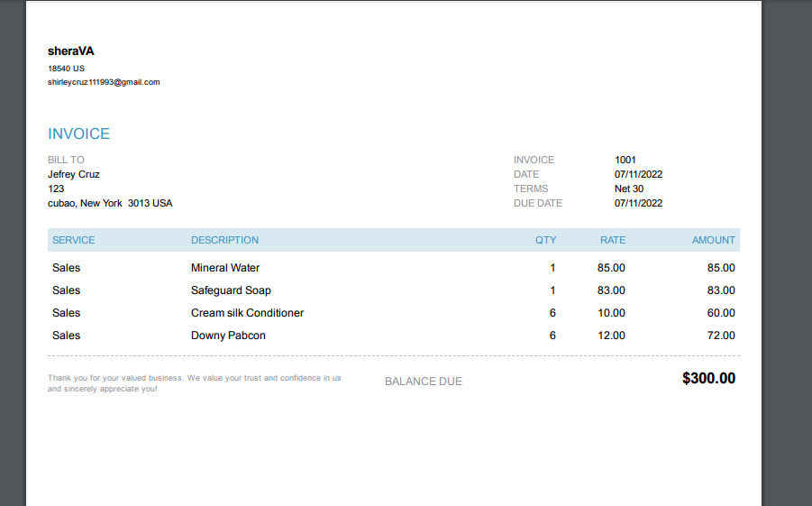Click Sales in the Mineral Water row
The image size is (812, 506).
pos(67,268)
